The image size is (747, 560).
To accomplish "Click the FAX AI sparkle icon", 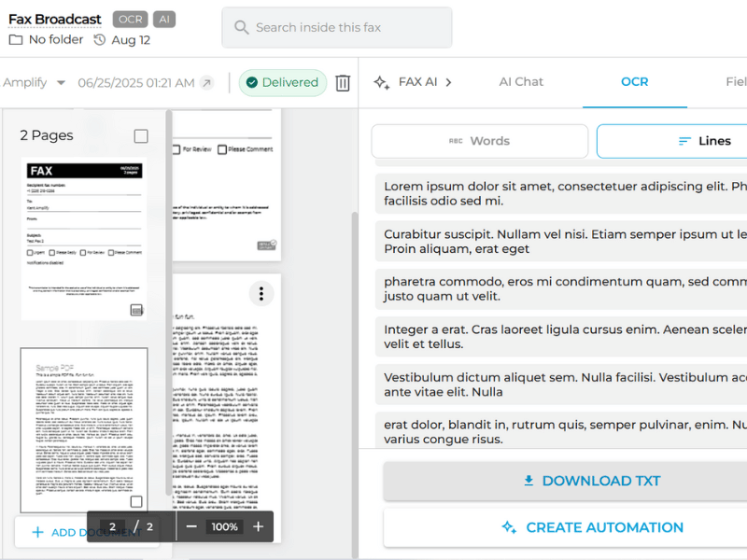I will click(382, 82).
